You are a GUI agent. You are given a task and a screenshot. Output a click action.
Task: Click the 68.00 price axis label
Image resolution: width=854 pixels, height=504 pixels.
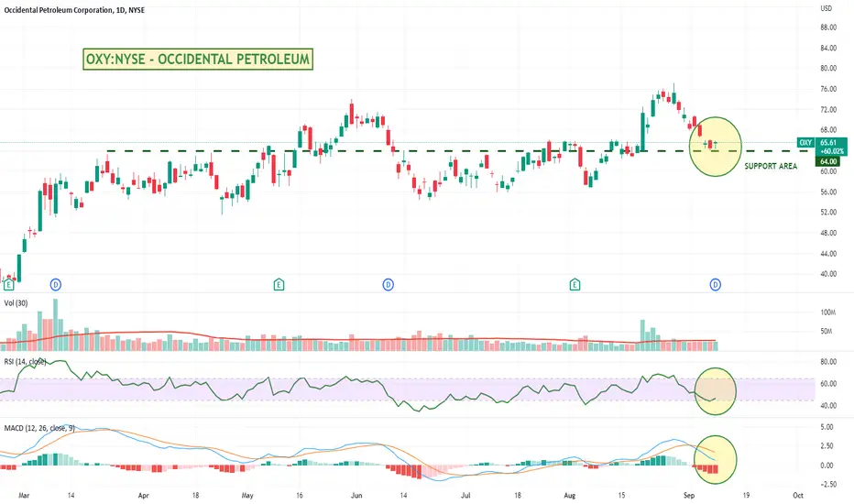point(827,130)
